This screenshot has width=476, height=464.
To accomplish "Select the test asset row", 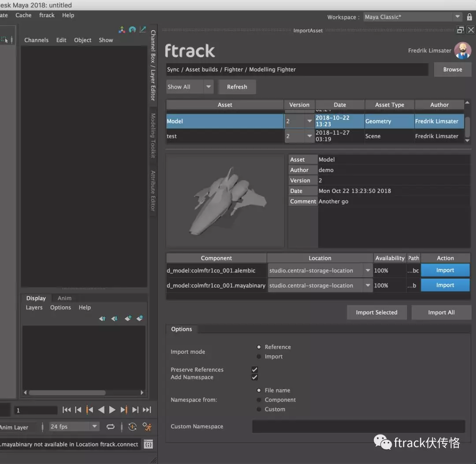I will click(x=315, y=136).
